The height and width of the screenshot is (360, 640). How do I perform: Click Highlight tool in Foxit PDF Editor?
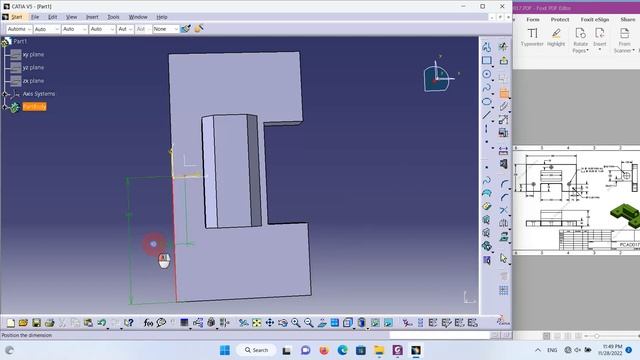pos(556,37)
